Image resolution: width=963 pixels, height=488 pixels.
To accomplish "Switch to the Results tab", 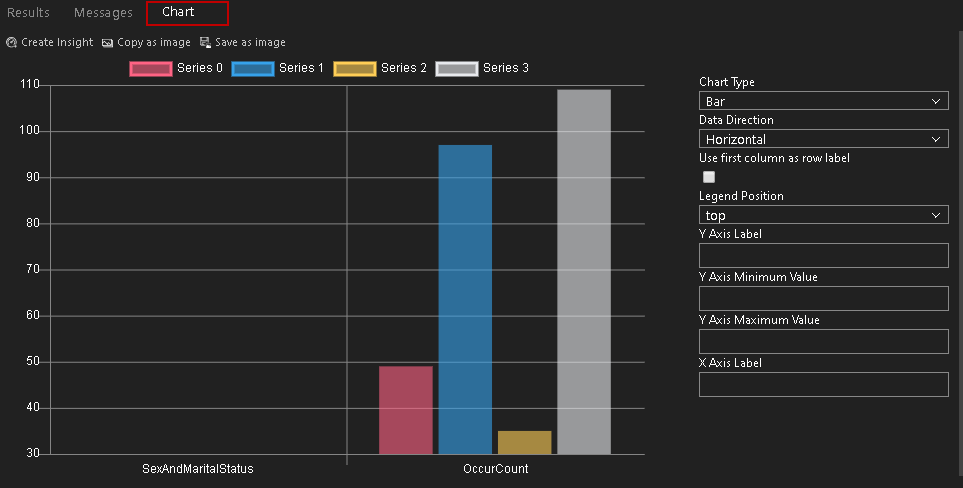I will [x=28, y=13].
